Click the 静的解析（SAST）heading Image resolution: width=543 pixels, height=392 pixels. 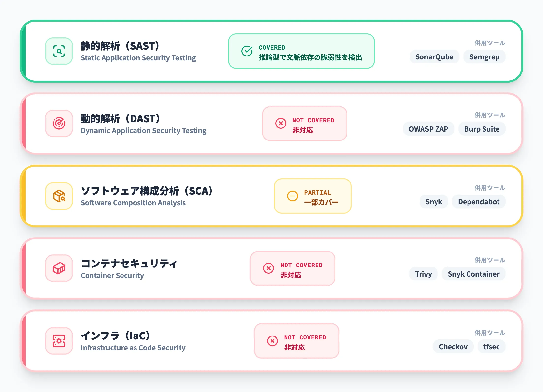[120, 46]
